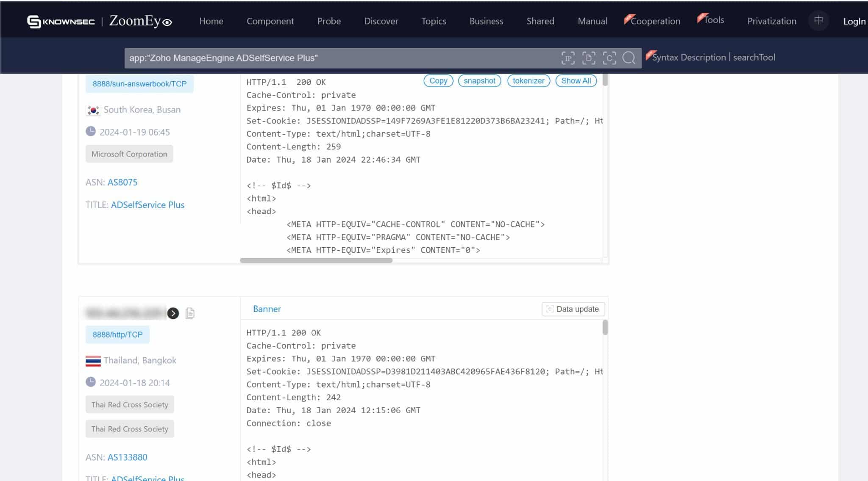Click the Data update button
868x481 pixels.
point(573,309)
